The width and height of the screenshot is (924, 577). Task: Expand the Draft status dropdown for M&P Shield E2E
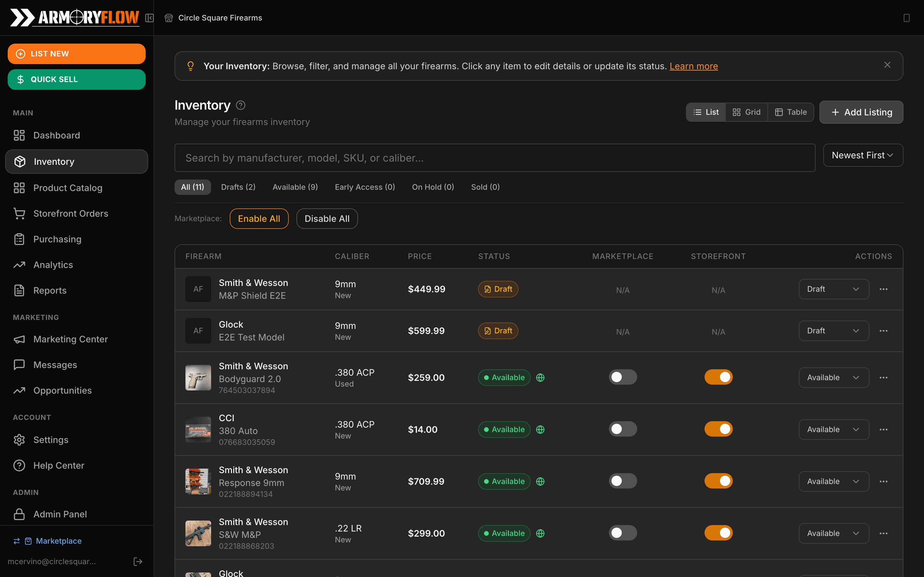coord(834,289)
